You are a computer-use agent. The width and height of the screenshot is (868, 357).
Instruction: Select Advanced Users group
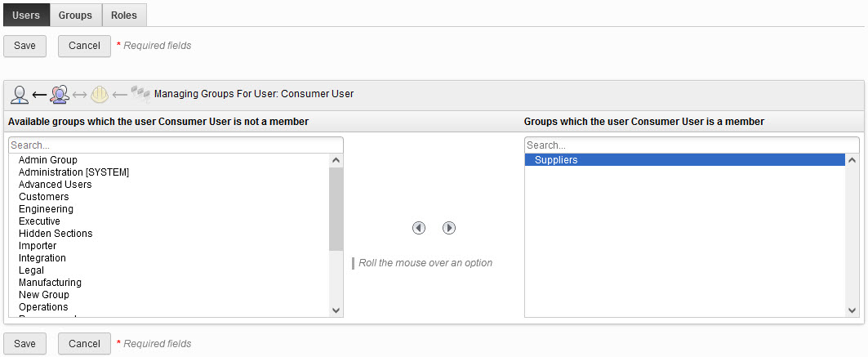pos(169,185)
